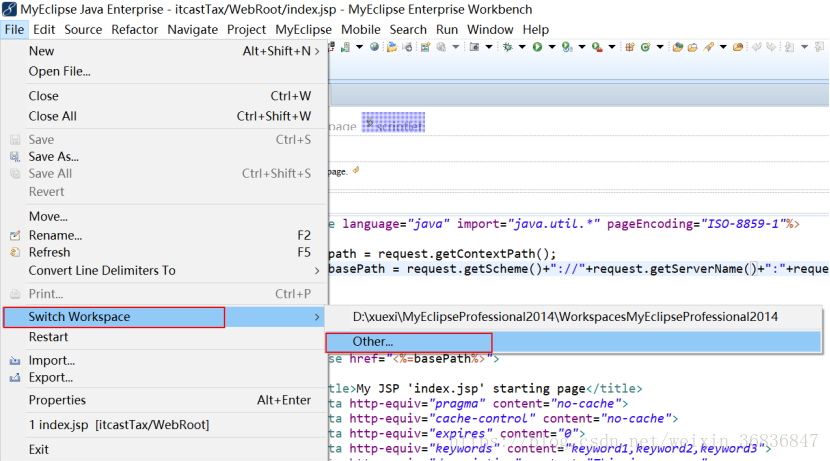The height and width of the screenshot is (461, 830).
Task: Open dropdown arrow beside New Class icon
Action: tap(660, 47)
